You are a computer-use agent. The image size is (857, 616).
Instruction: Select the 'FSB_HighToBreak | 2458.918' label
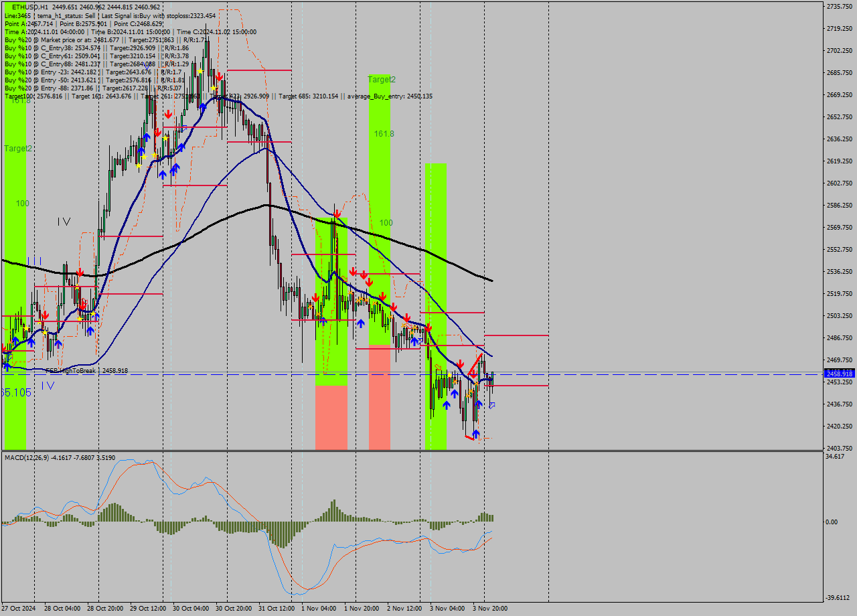(x=86, y=370)
